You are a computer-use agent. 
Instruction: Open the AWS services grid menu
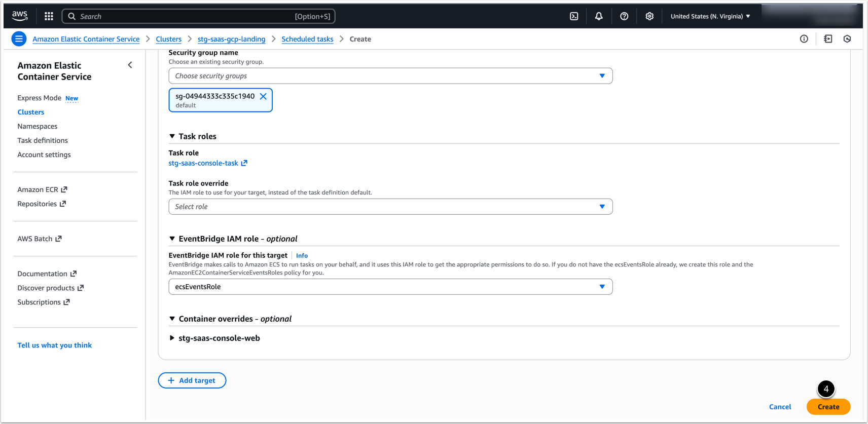tap(49, 16)
